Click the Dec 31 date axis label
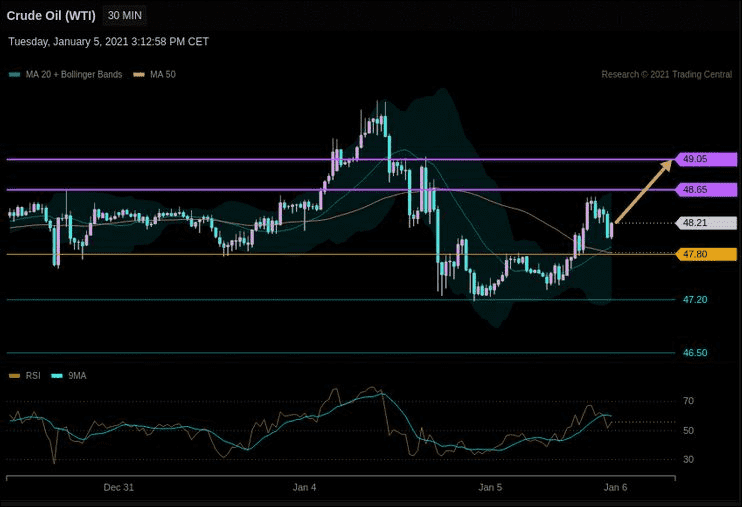 [x=118, y=487]
